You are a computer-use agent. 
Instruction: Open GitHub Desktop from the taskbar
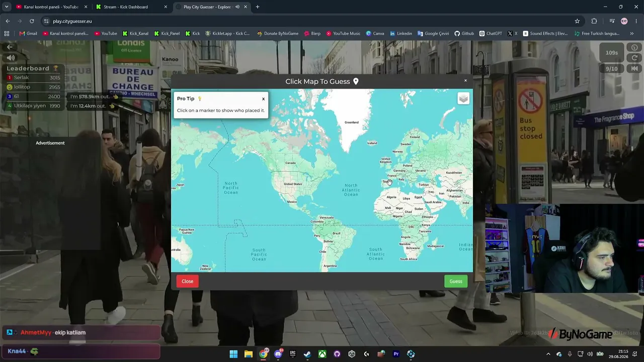tap(337, 354)
